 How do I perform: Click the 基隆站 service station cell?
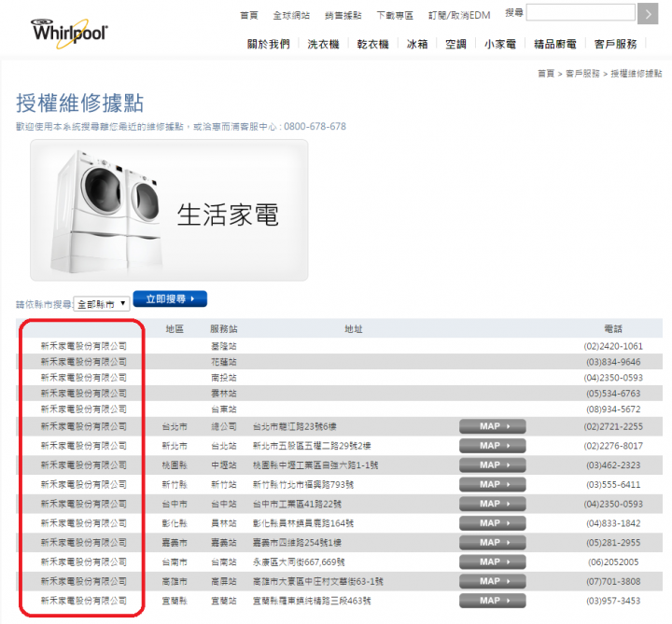[x=224, y=346]
